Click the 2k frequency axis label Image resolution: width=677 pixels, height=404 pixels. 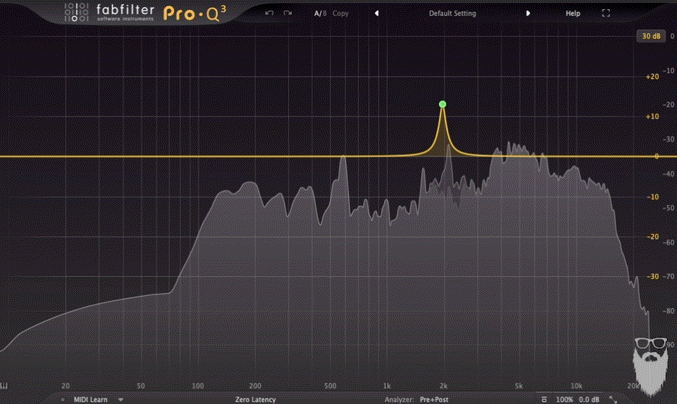(x=443, y=385)
